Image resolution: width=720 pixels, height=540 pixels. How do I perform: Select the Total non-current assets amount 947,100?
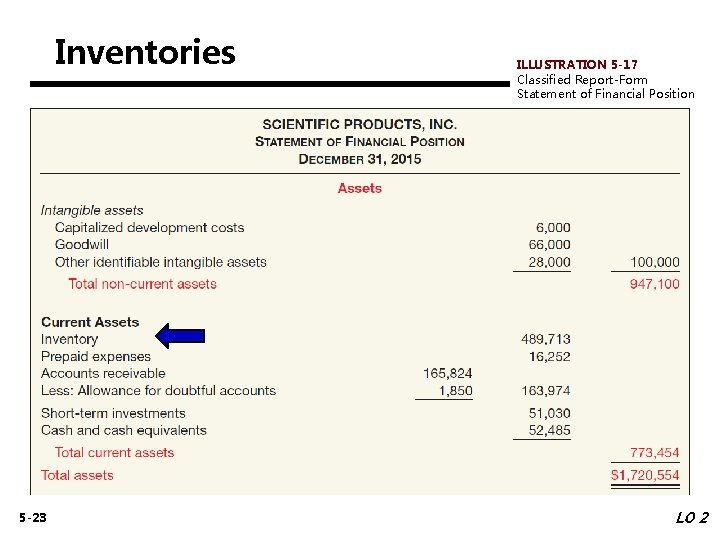[x=654, y=284]
